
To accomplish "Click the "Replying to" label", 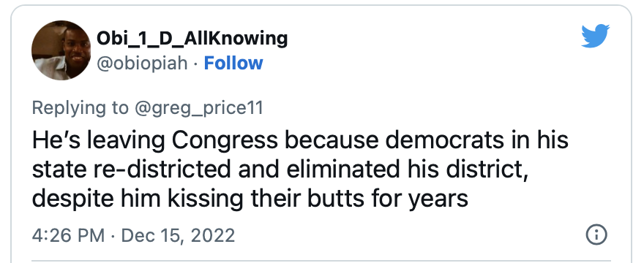I will [x=80, y=108].
